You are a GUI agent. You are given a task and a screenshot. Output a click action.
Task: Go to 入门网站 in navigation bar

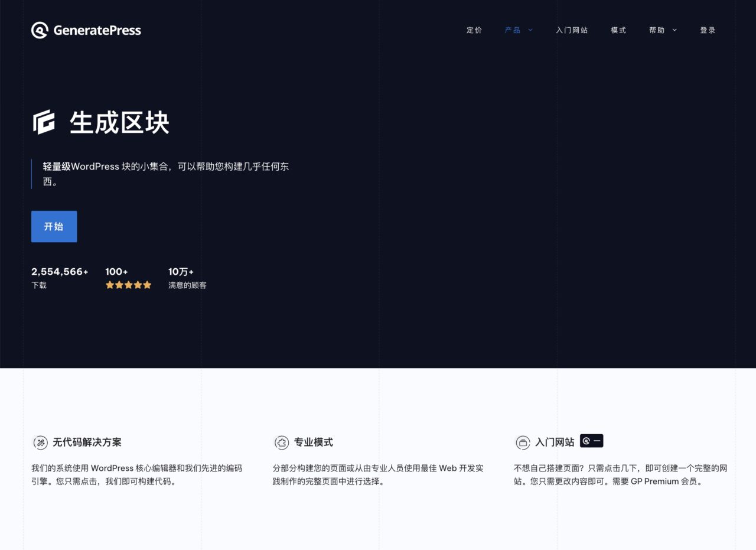click(x=572, y=30)
